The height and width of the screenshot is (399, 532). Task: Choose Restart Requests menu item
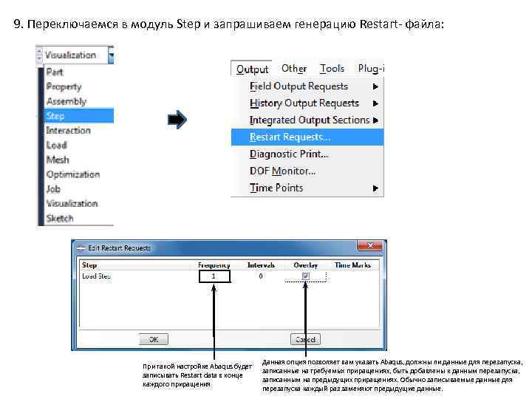click(x=307, y=137)
